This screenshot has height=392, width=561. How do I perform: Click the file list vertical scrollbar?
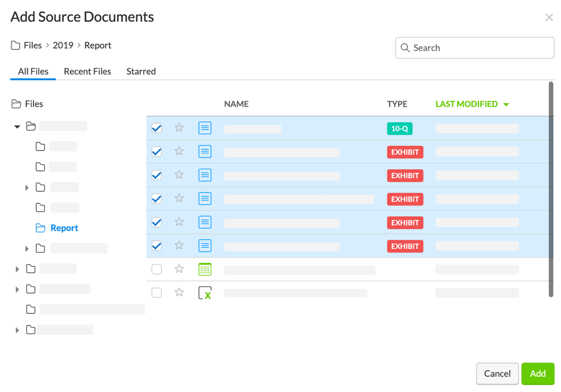pyautogui.click(x=551, y=189)
